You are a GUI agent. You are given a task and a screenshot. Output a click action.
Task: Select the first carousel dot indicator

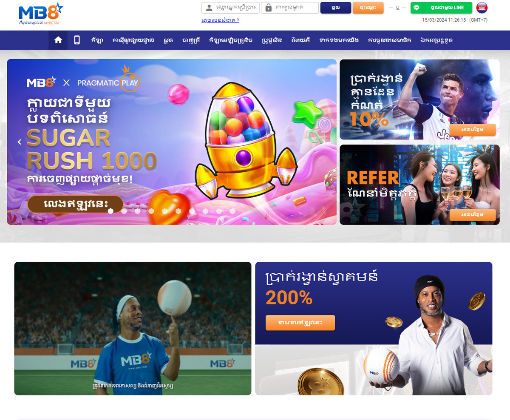[x=110, y=211]
